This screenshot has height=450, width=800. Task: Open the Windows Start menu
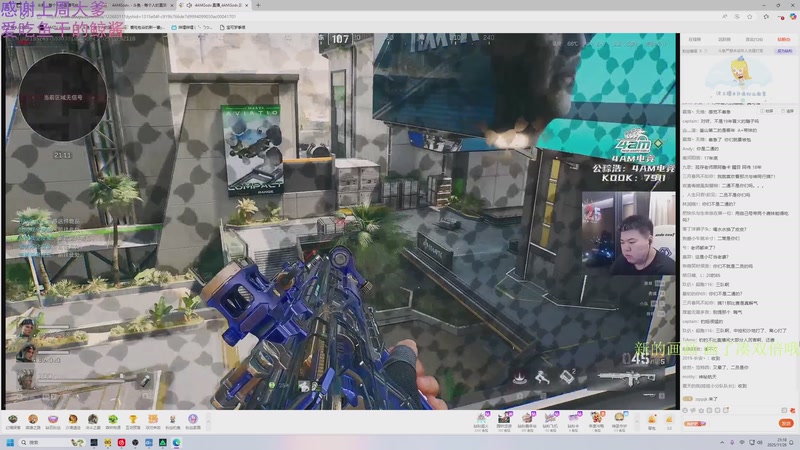coord(10,442)
